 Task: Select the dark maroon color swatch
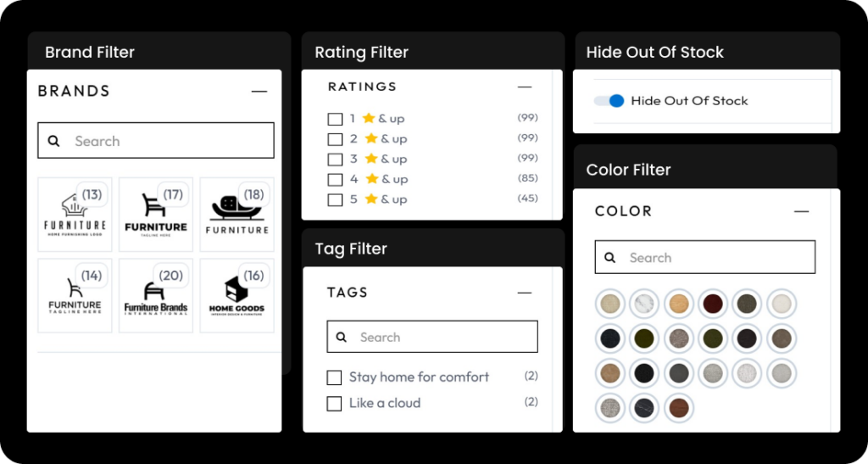click(712, 304)
